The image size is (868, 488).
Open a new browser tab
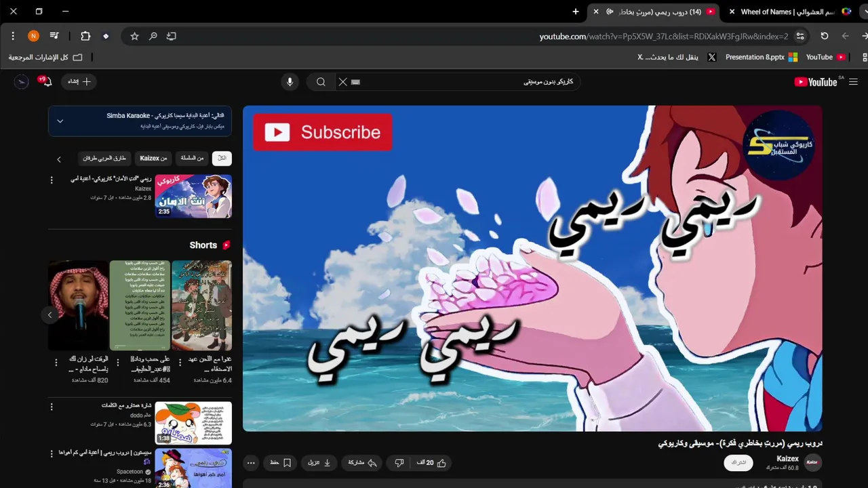pos(576,12)
